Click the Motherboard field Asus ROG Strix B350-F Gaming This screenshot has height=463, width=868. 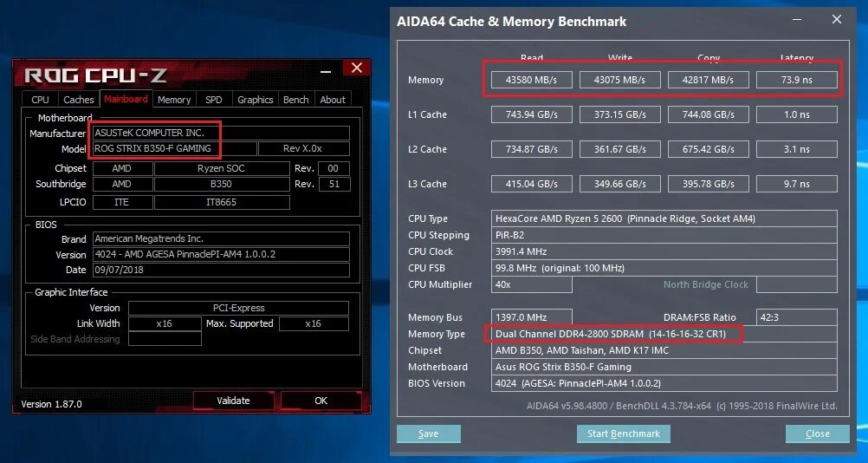click(x=664, y=367)
